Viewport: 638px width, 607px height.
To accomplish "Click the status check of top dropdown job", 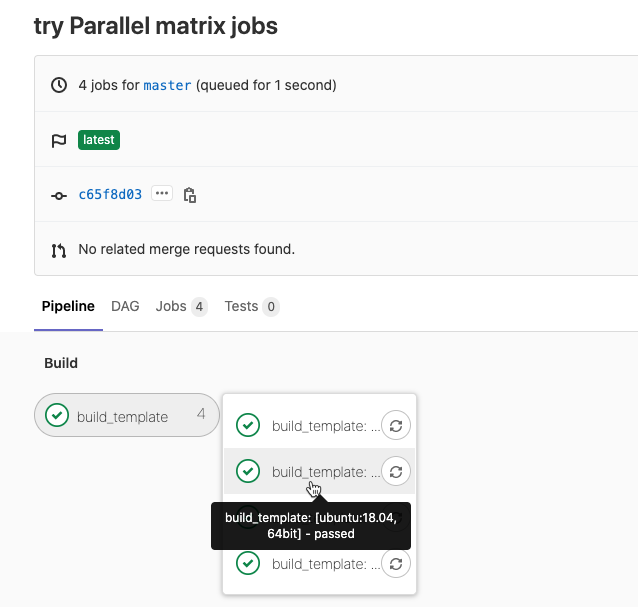I will point(248,426).
